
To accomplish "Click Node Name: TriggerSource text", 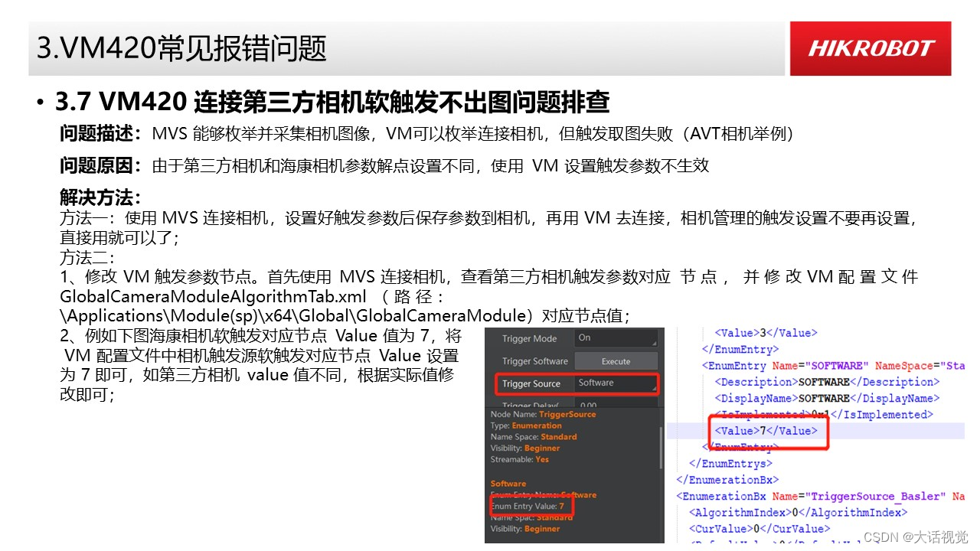I will pos(543,414).
